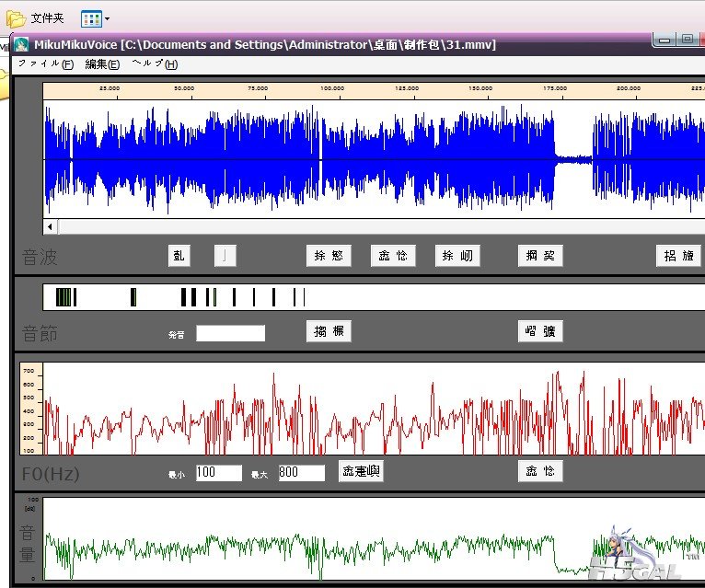The height and width of the screenshot is (588, 705).
Task: Click the 文件夹 folder icon in Explorer toolbar
Action: [x=16, y=19]
